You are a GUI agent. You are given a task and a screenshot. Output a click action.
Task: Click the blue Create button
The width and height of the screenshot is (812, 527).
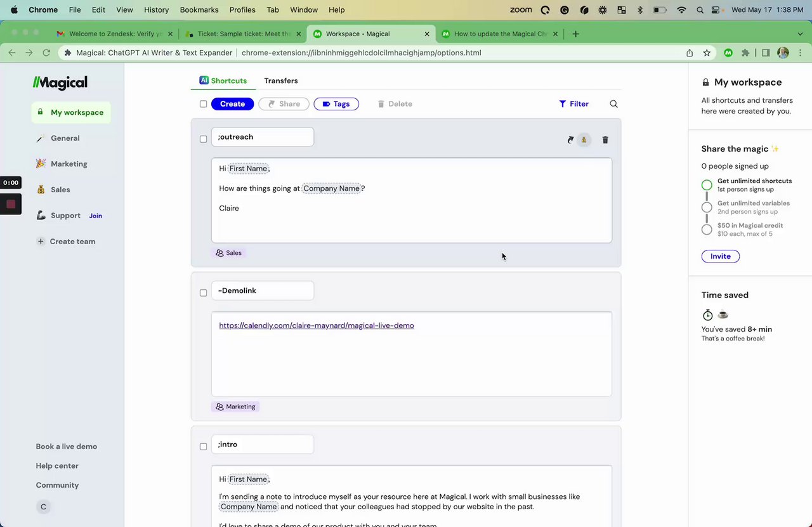point(232,104)
